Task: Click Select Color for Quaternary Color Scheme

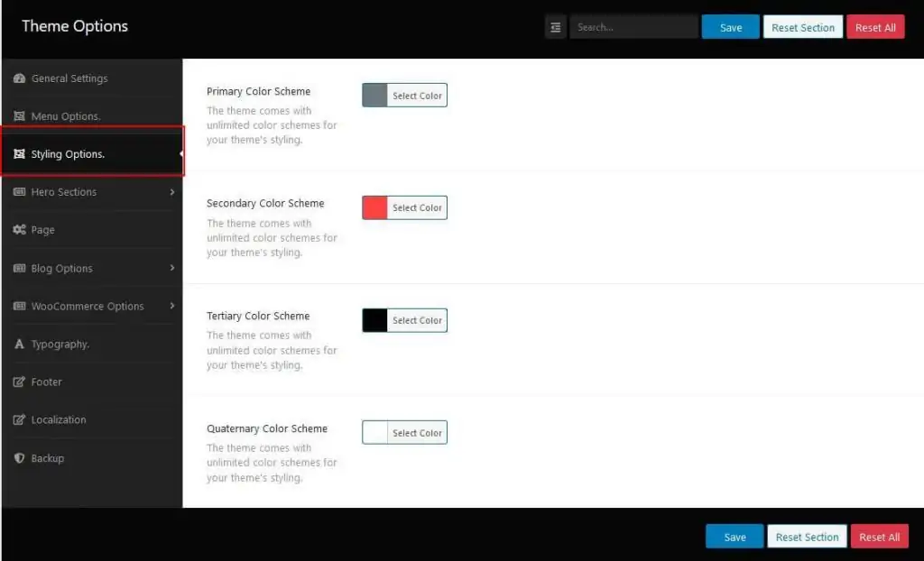Action: pyautogui.click(x=417, y=433)
